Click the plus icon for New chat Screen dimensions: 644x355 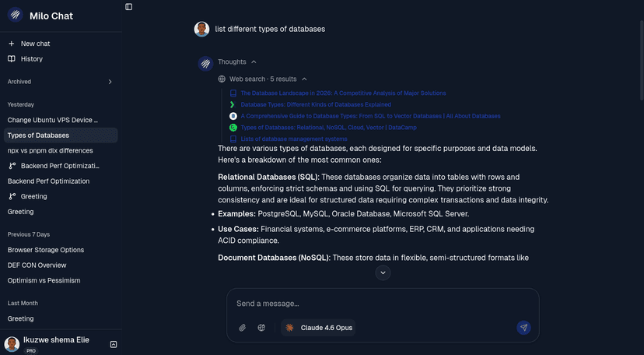12,44
